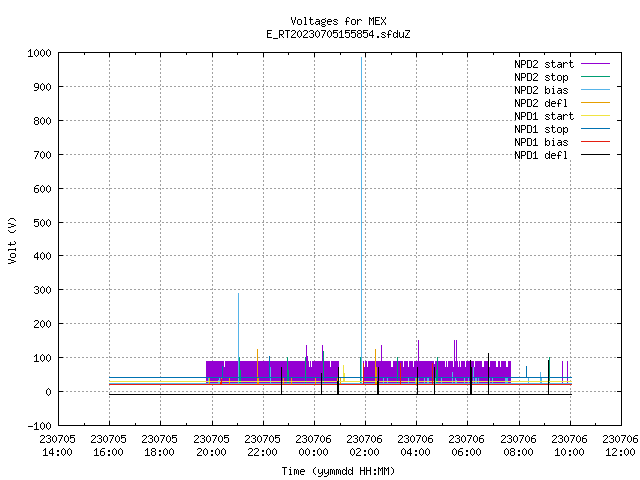The image size is (640, 480).
Task: Click y-axis tick value 200
Action: (42, 324)
